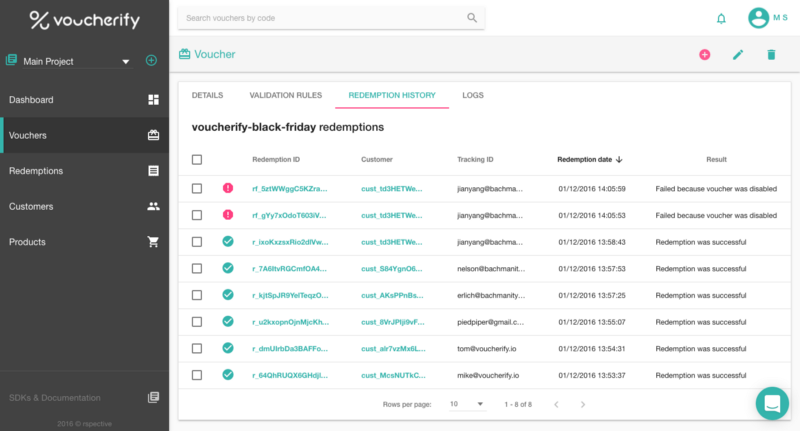The height and width of the screenshot is (431, 800).
Task: Toggle select-all checkbox in table header
Action: click(x=197, y=160)
